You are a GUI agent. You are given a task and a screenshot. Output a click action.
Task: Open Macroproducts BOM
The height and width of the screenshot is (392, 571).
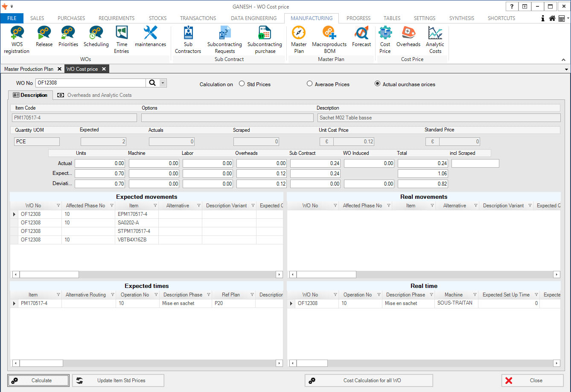(x=329, y=40)
